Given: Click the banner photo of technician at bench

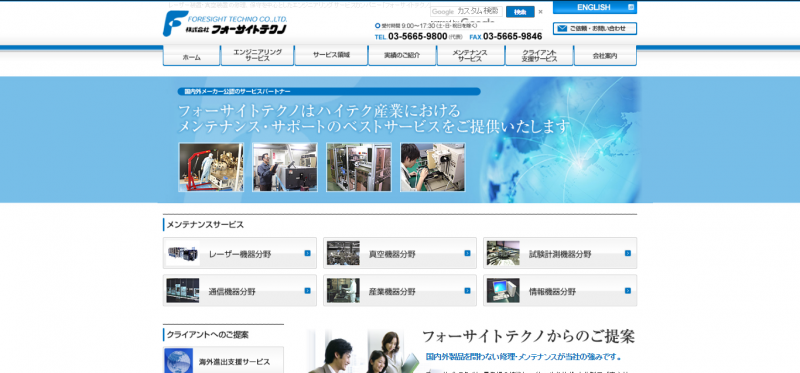Looking at the screenshot, I should tap(433, 167).
